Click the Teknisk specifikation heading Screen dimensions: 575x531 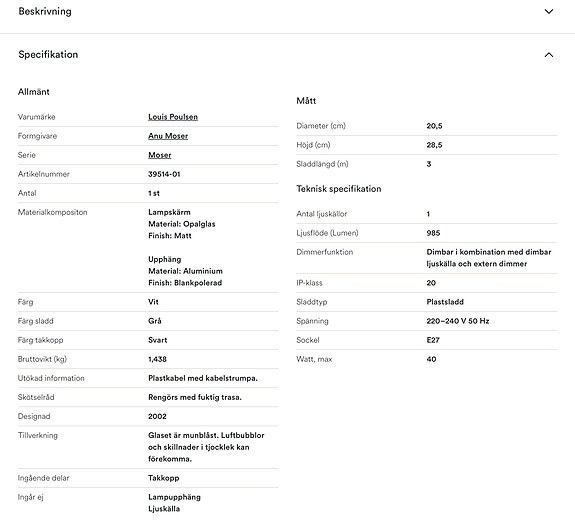click(x=339, y=189)
